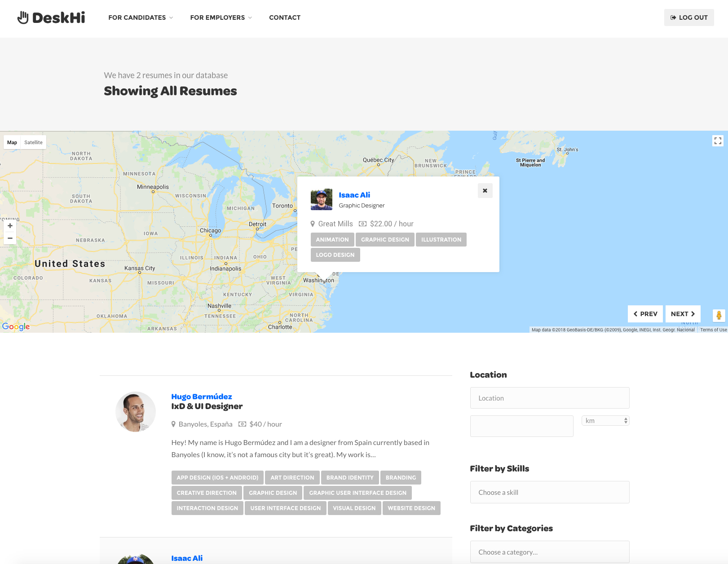Focus the distance radius input field
Viewport: 728px width, 564px height.
click(x=522, y=426)
